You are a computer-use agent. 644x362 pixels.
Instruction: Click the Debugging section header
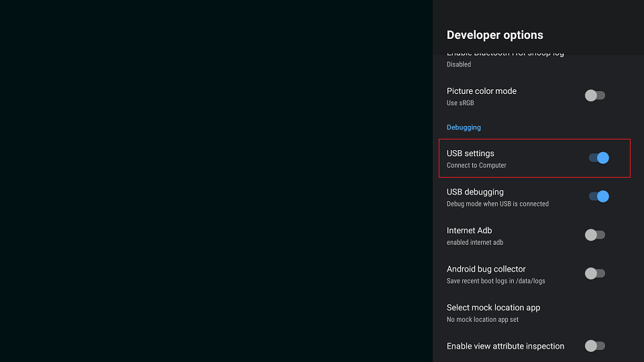[x=464, y=127]
